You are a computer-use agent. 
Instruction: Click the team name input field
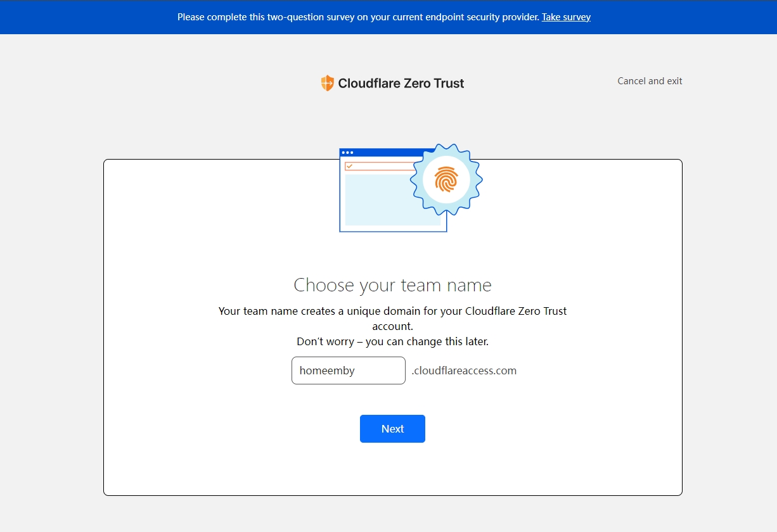349,370
